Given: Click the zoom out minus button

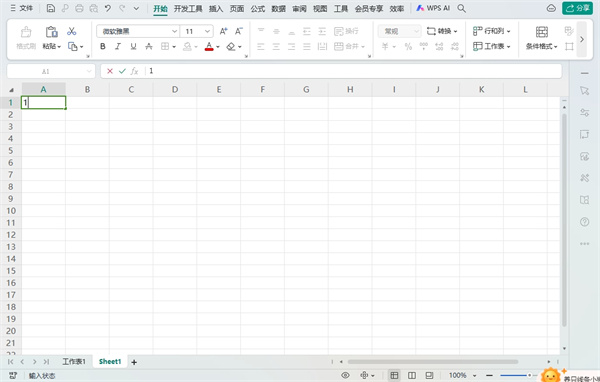Looking at the screenshot, I should (489, 375).
